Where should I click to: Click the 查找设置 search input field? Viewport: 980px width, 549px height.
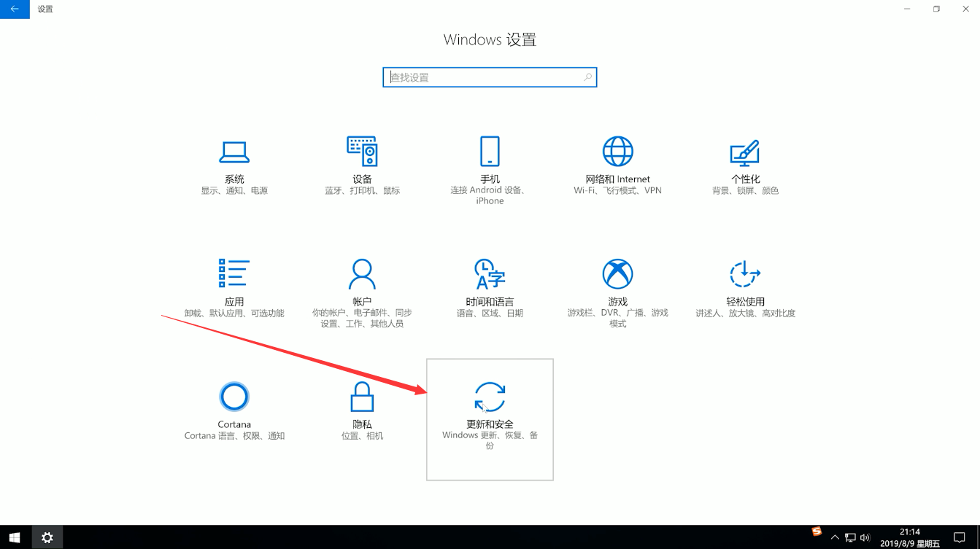point(490,77)
